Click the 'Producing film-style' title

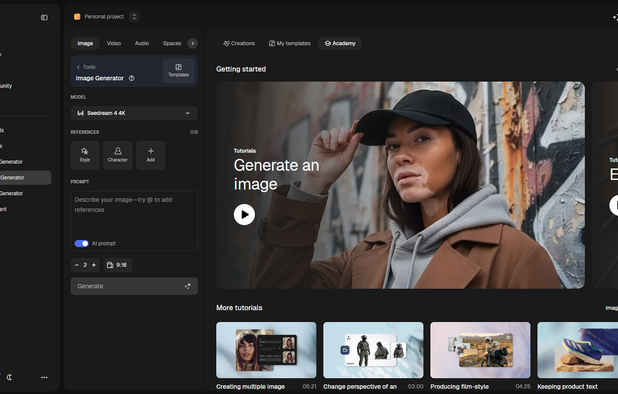click(460, 387)
